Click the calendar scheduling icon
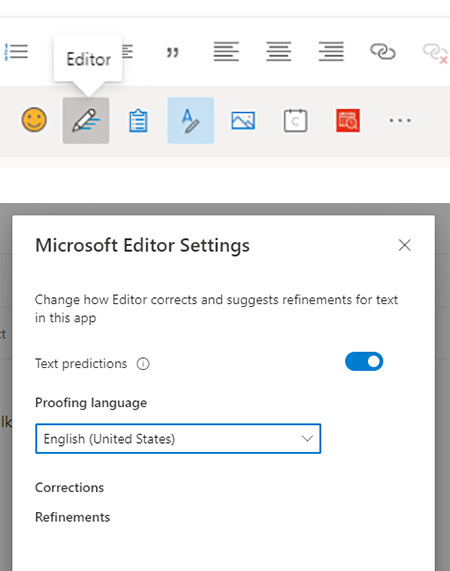 [x=295, y=121]
